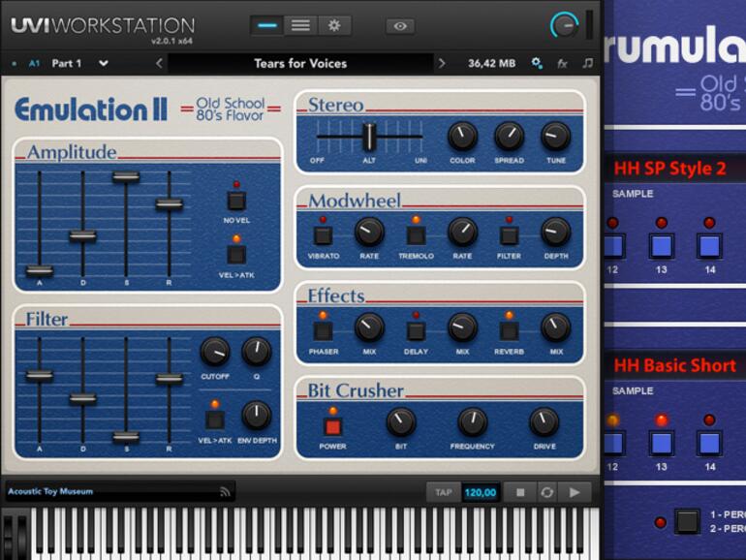Viewport: 746px width, 560px height.
Task: Open Part 1 dropdown chevron
Action: (x=104, y=63)
